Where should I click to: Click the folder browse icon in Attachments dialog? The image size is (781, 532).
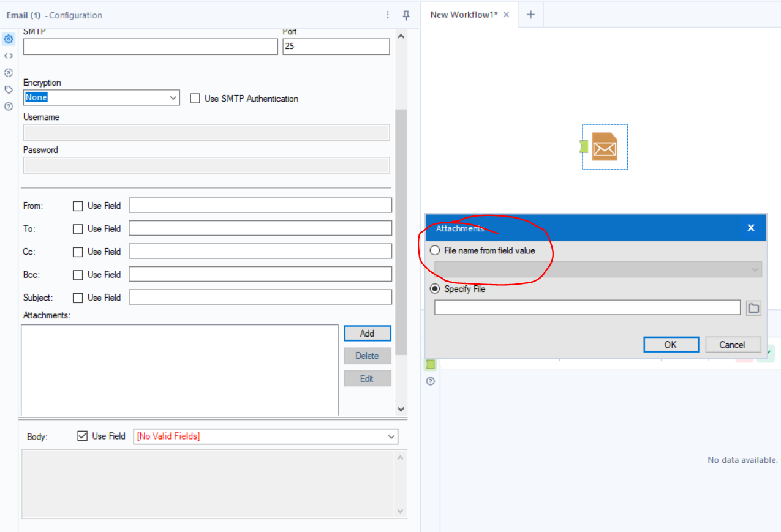pyautogui.click(x=753, y=308)
